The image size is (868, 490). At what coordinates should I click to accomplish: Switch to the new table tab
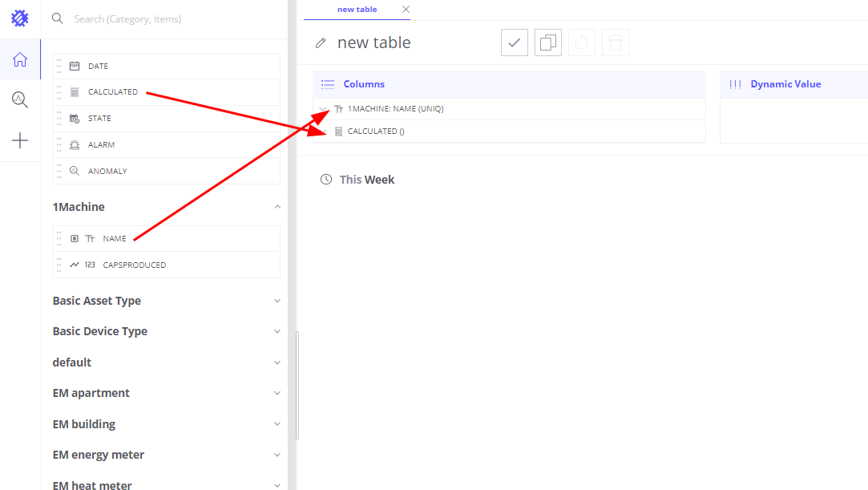click(x=357, y=10)
